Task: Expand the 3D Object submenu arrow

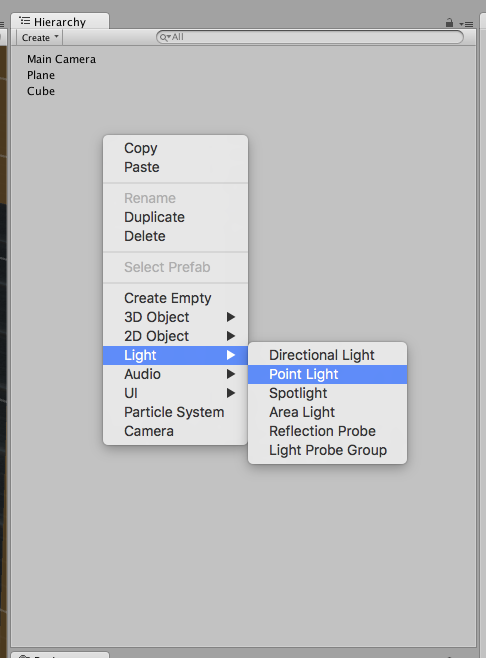Action: pos(230,317)
